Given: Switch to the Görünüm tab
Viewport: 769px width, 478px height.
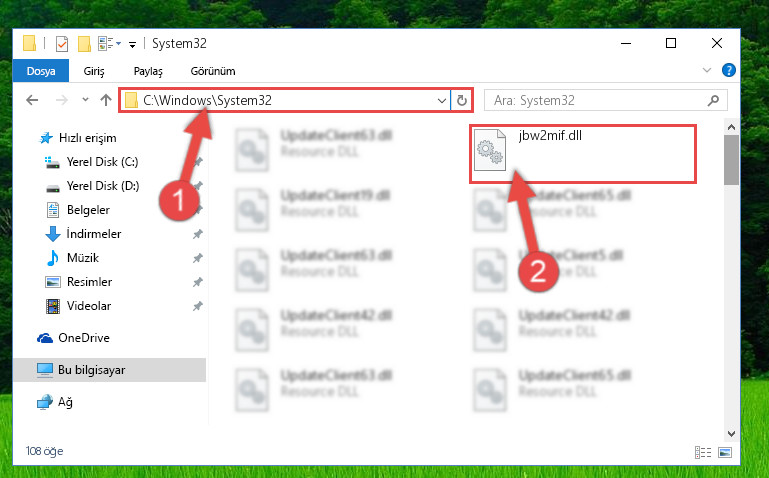Looking at the screenshot, I should [x=213, y=71].
